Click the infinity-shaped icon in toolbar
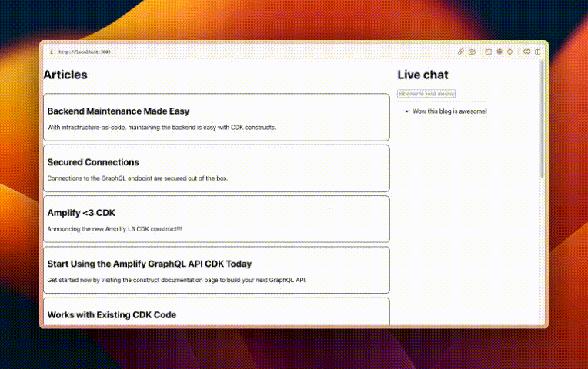Screen dimensions: 588x369 (x=527, y=52)
